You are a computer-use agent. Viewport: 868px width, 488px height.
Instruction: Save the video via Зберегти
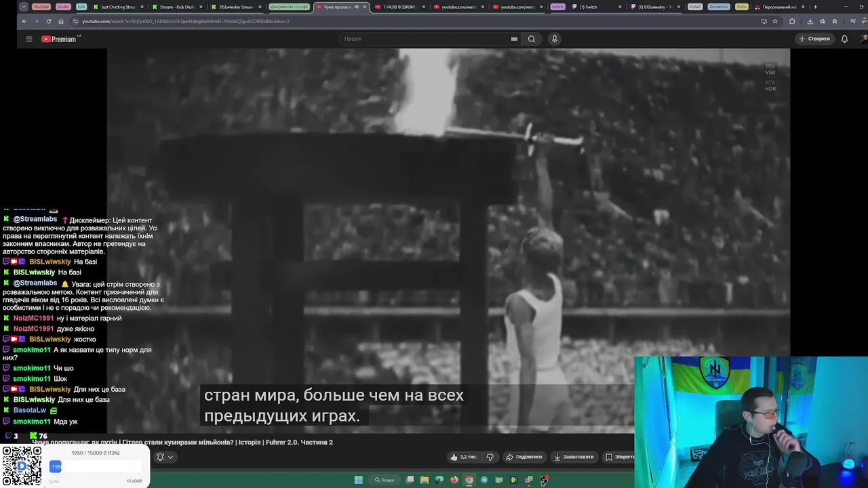click(619, 457)
